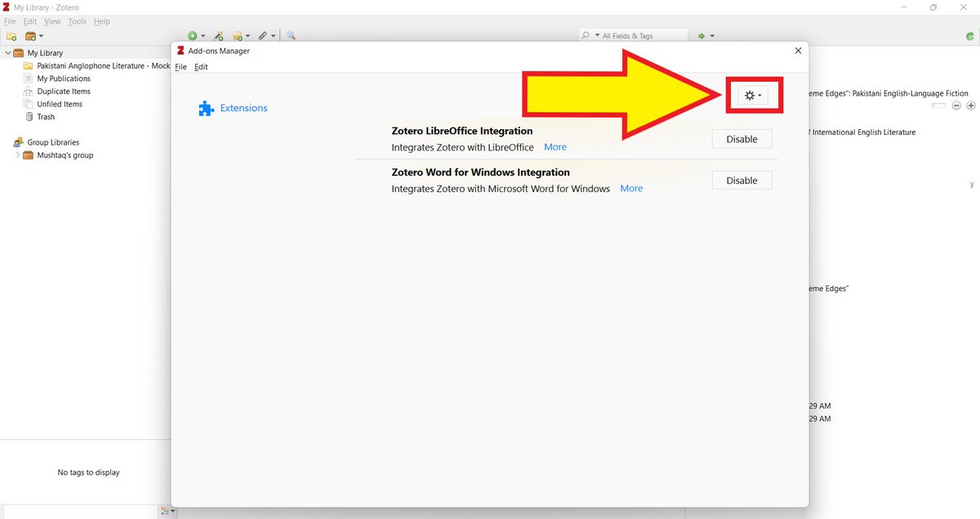
Task: Expand Mushtaq's group library
Action: tap(18, 155)
